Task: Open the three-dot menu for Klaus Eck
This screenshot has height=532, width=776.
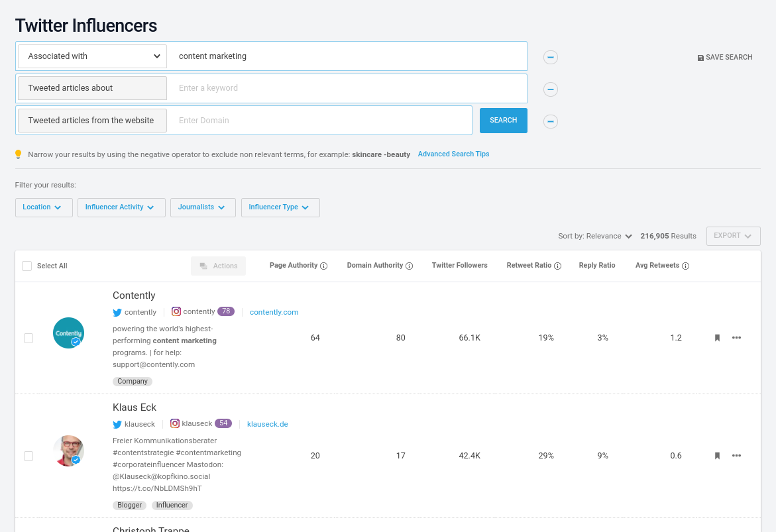Action: point(736,456)
